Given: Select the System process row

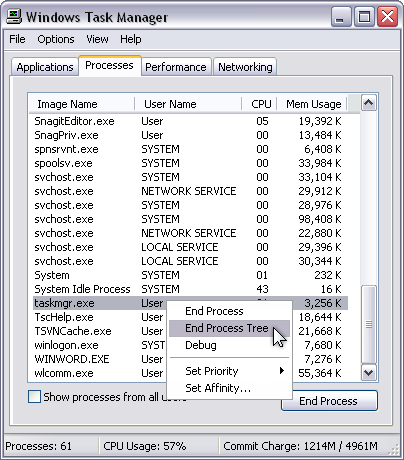Looking at the screenshot, I should [190, 275].
